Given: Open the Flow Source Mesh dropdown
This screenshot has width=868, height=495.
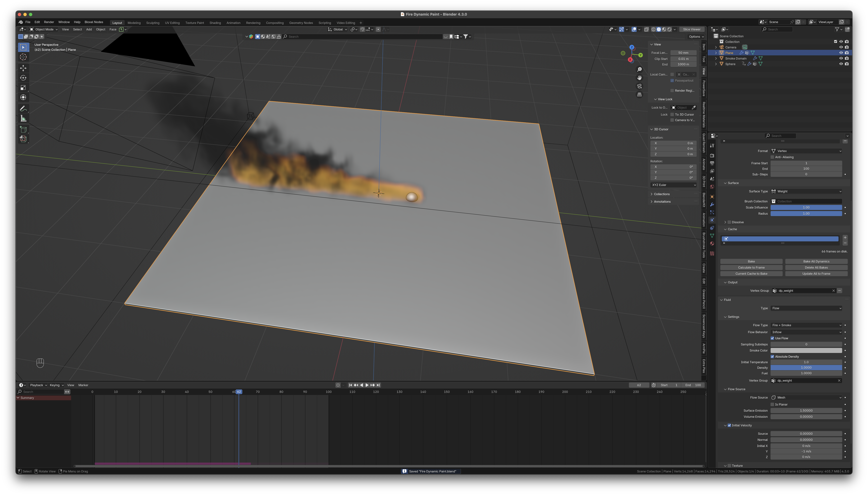Looking at the screenshot, I should pyautogui.click(x=806, y=397).
